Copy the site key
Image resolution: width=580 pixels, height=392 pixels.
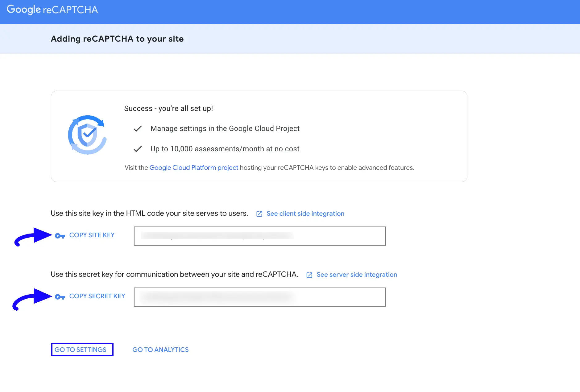pyautogui.click(x=92, y=235)
